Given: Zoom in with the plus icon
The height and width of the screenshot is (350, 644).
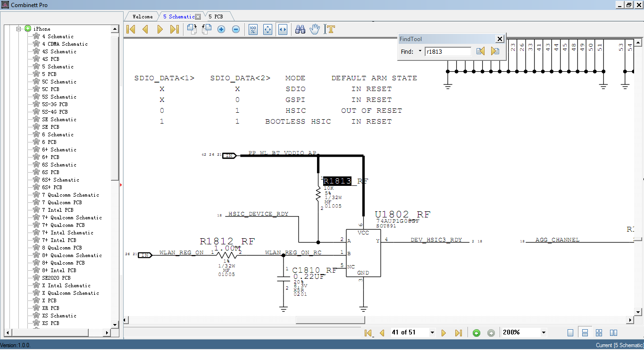Looking at the screenshot, I should click(x=221, y=29).
